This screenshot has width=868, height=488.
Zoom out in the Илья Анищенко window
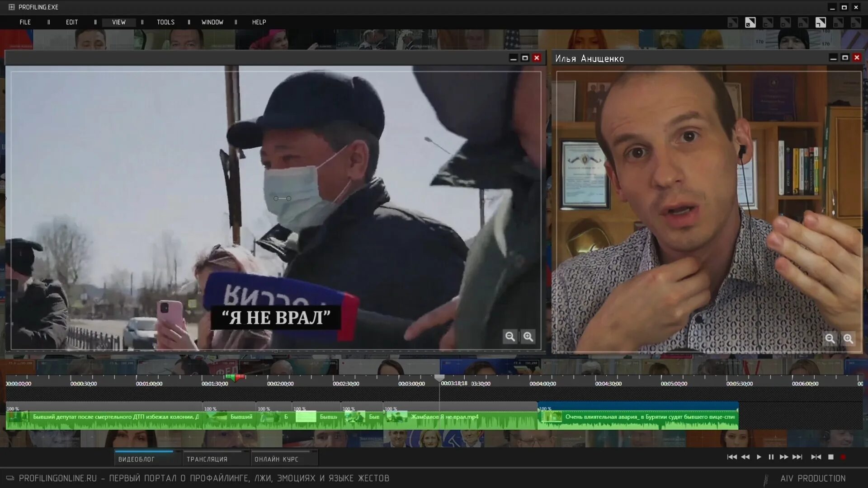[x=830, y=338]
